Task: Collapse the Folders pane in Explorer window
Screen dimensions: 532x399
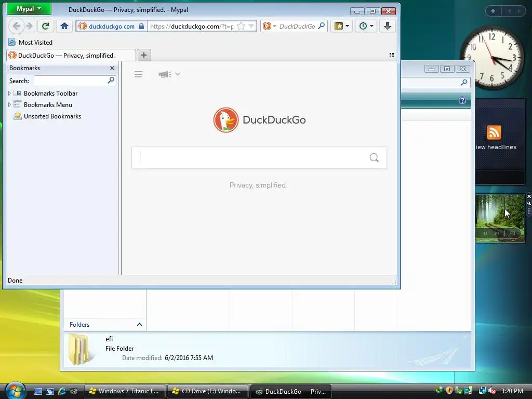Action: coord(139,325)
